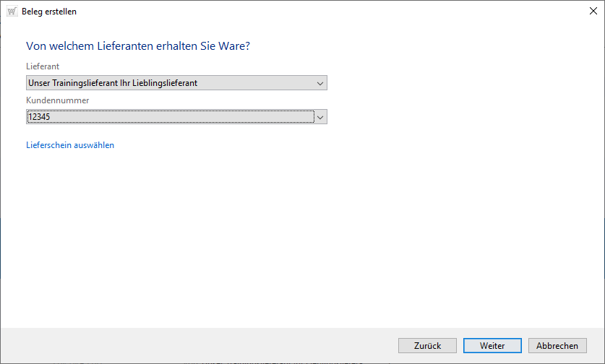Click the empty title bar area

[x=325, y=12]
